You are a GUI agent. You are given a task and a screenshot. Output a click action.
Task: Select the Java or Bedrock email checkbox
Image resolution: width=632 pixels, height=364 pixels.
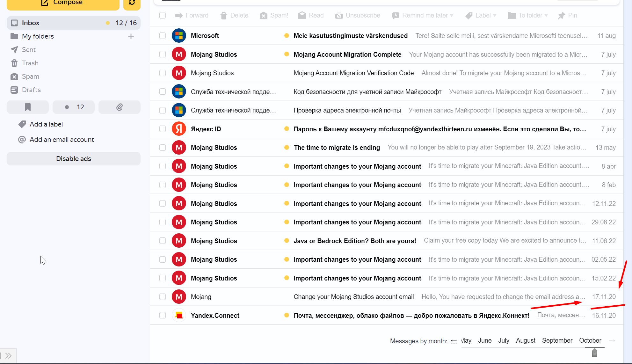(x=163, y=241)
